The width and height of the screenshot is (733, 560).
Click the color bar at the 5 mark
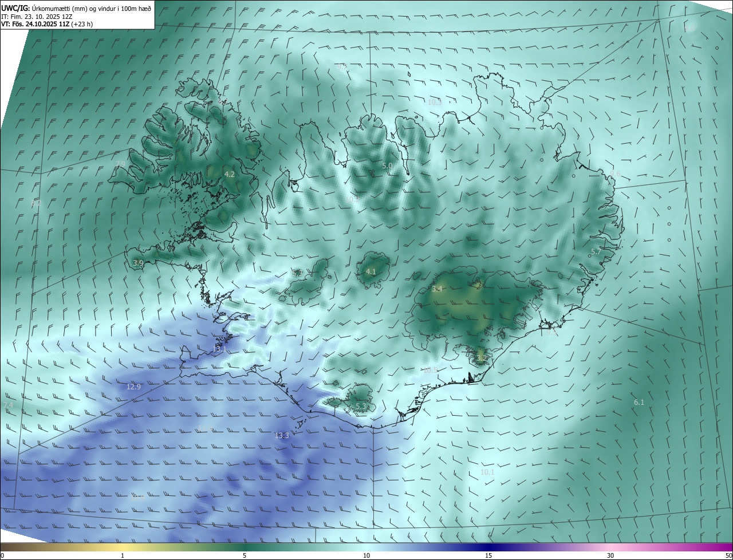pyautogui.click(x=245, y=555)
